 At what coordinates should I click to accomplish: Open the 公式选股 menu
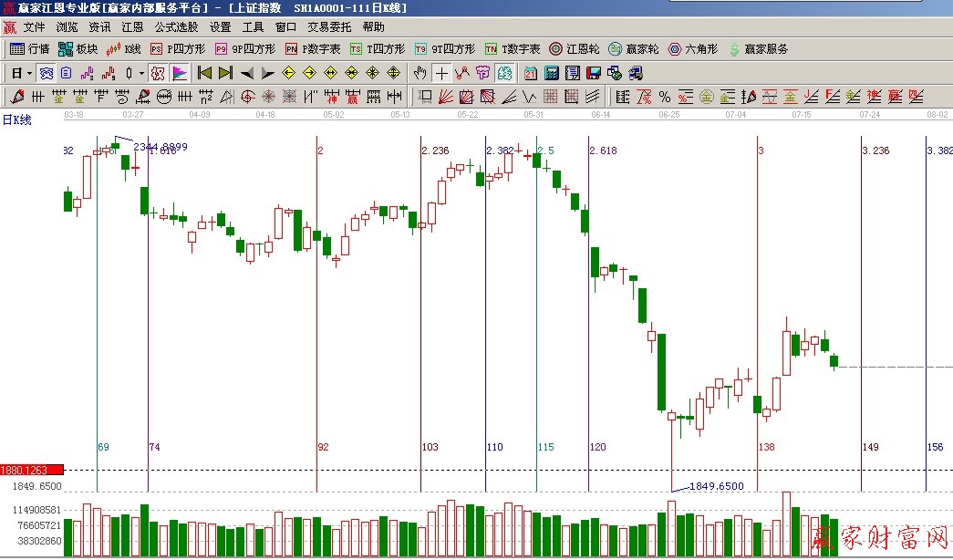[x=176, y=27]
